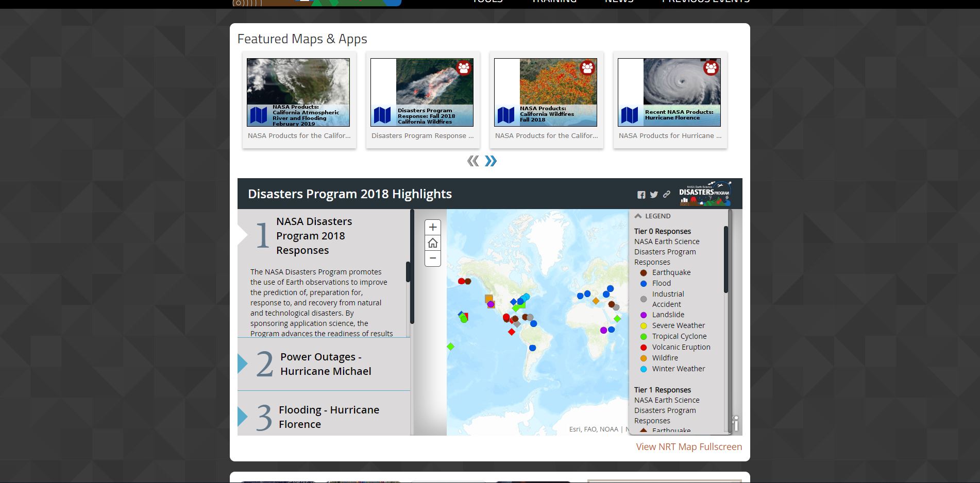Open California Atmospheric River and Flooding thumbnail

[x=298, y=92]
